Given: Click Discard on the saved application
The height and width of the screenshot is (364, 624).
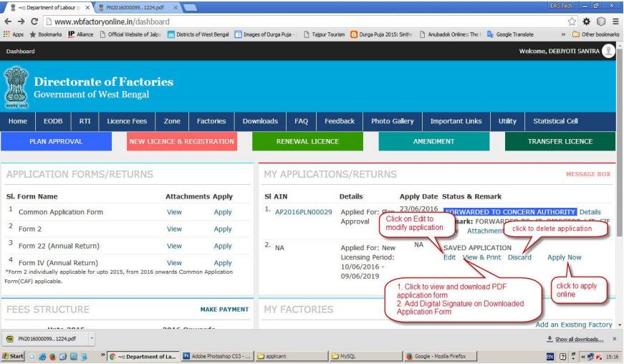Looking at the screenshot, I should pos(519,257).
